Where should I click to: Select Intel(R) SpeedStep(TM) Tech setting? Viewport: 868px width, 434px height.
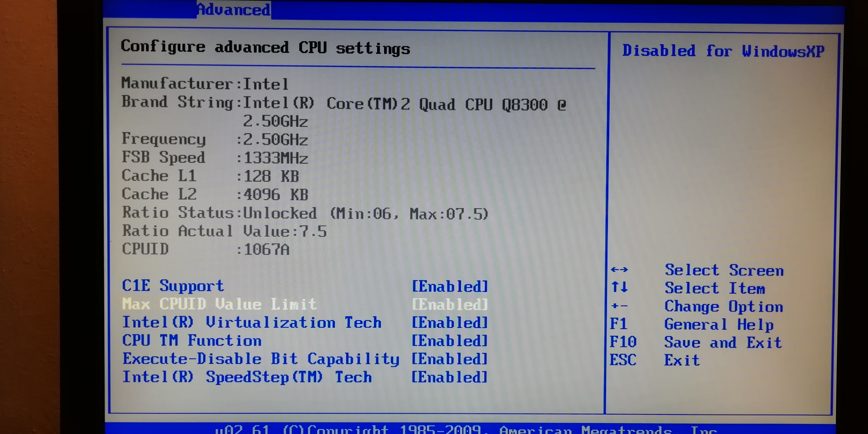[247, 377]
